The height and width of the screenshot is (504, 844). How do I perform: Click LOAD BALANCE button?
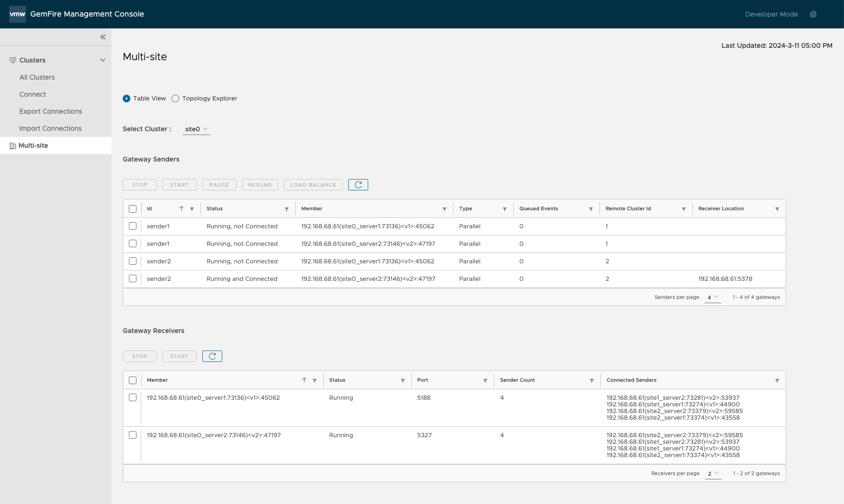click(313, 185)
